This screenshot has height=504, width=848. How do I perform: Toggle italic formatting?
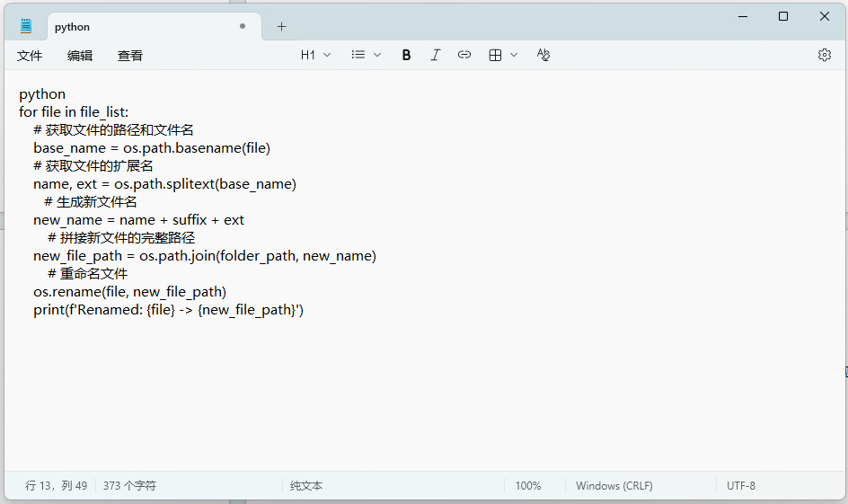point(436,55)
